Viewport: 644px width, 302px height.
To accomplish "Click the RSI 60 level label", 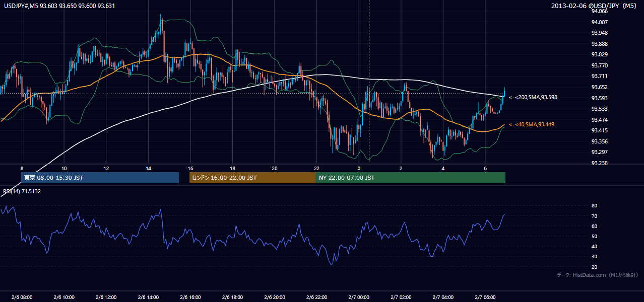I will point(594,226).
